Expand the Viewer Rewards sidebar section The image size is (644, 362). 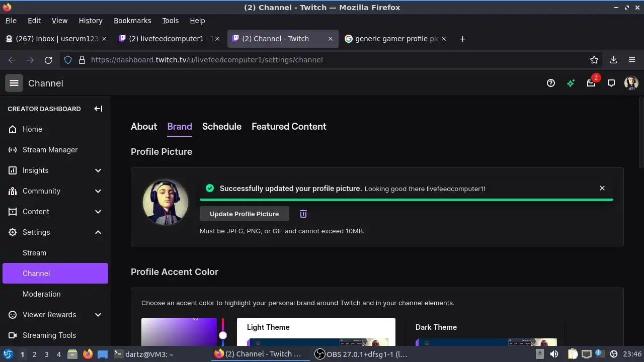(x=55, y=315)
